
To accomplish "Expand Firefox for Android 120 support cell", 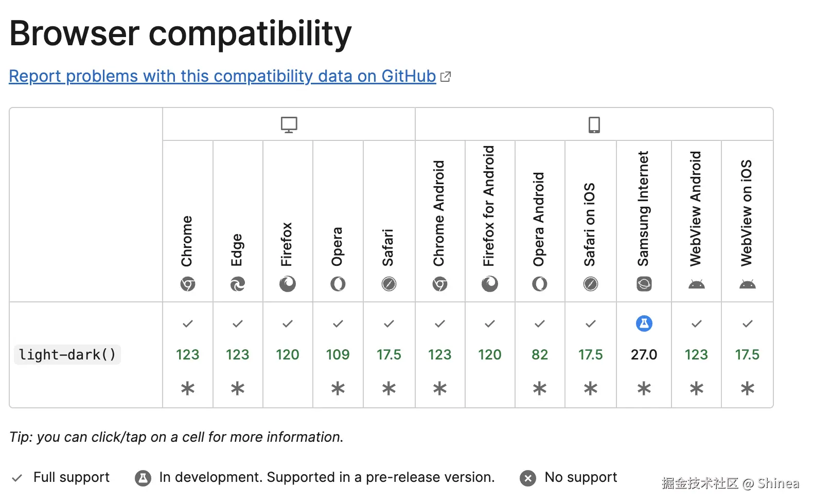I will coord(490,354).
